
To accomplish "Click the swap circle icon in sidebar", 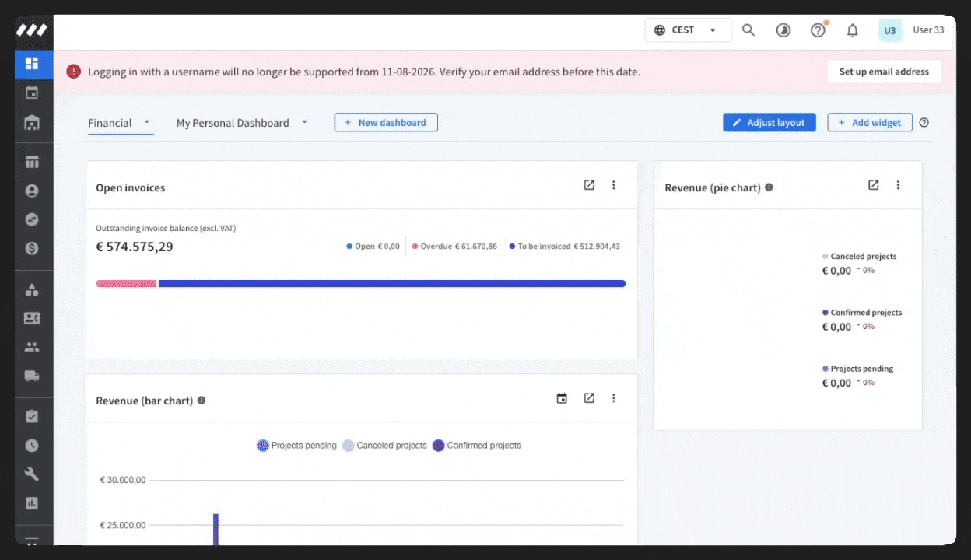I will click(x=32, y=220).
